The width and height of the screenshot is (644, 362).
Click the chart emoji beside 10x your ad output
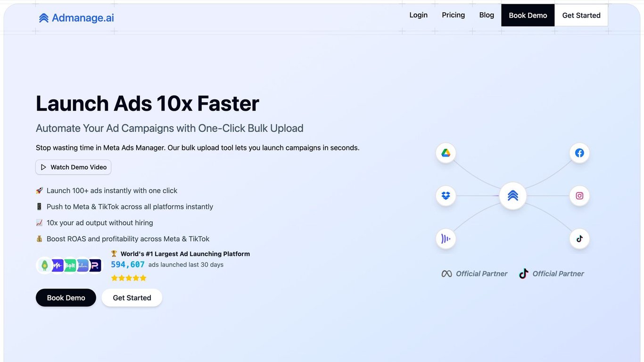pyautogui.click(x=40, y=222)
